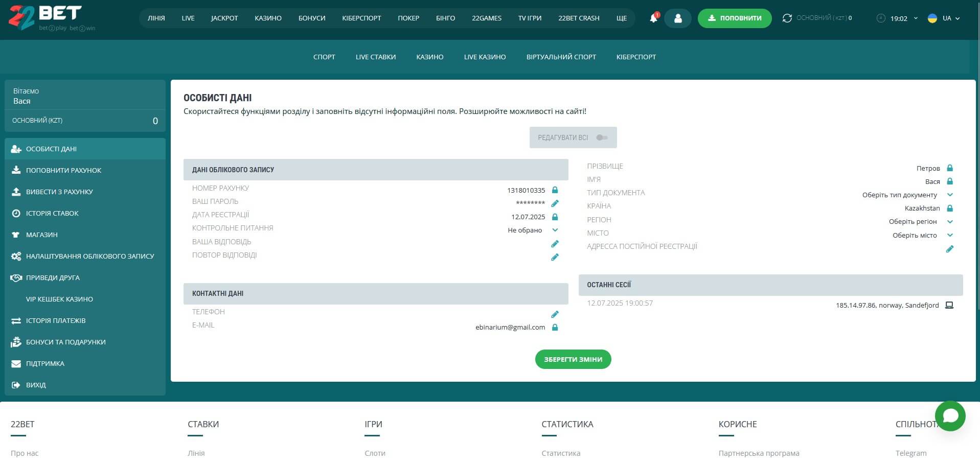
Task: Refresh the main balance icon
Action: coord(787,18)
